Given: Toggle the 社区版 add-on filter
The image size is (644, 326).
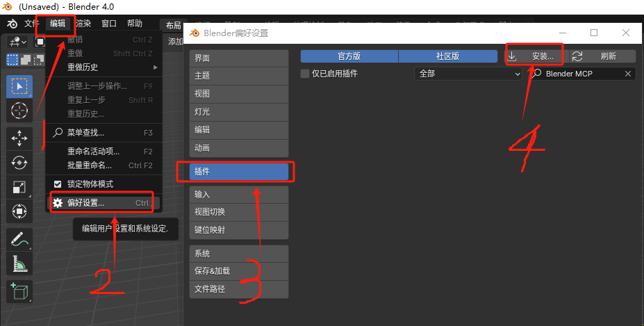Looking at the screenshot, I should coord(447,56).
